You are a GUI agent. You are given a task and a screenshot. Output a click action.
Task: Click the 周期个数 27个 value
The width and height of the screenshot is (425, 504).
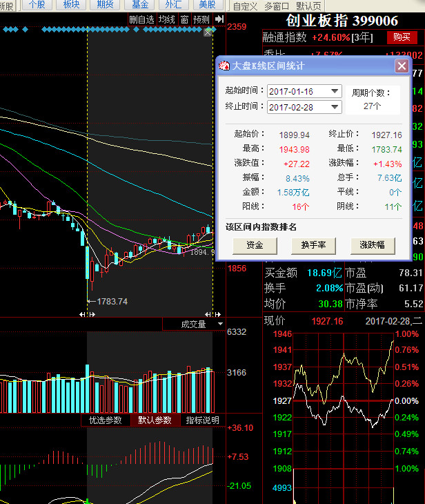372,106
